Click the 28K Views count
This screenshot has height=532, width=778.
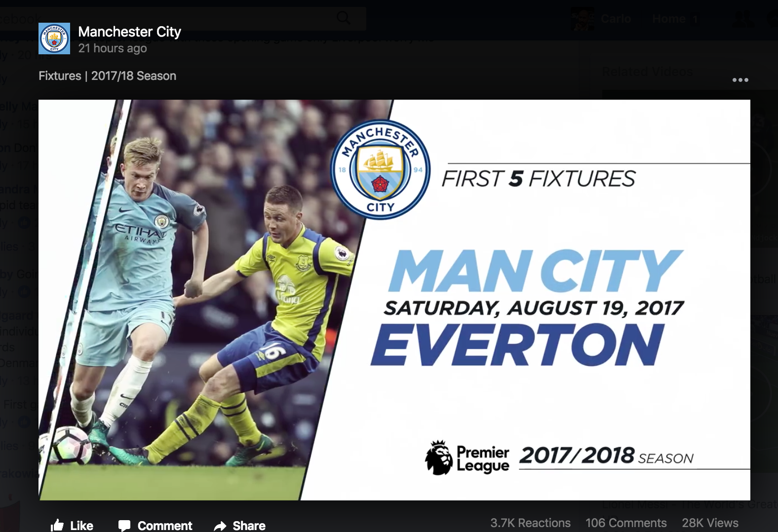pos(710,523)
